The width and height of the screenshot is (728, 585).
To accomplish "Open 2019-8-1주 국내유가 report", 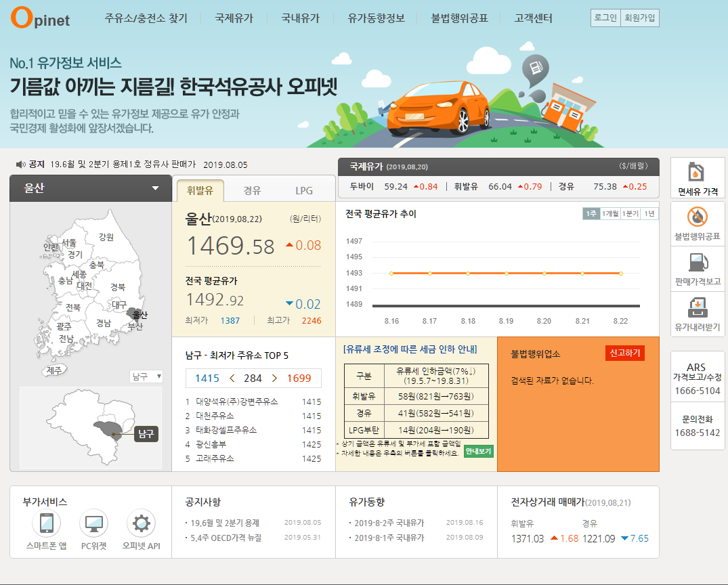I will pyautogui.click(x=389, y=538).
